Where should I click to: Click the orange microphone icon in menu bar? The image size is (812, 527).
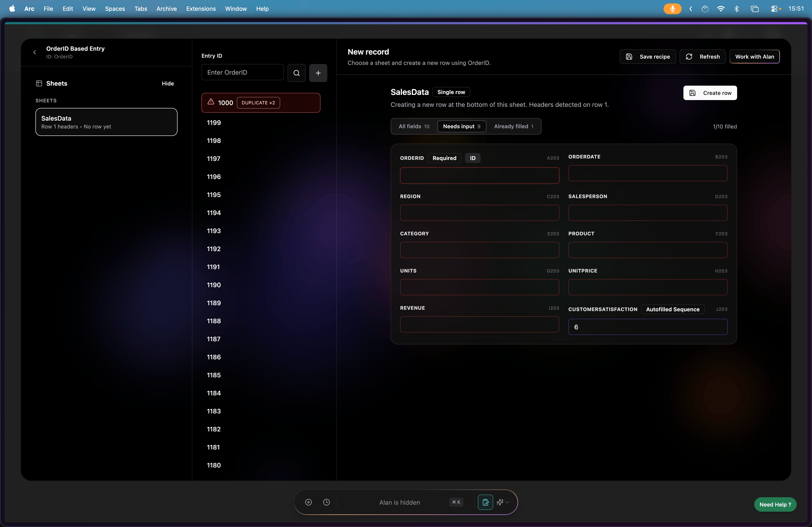click(x=672, y=9)
